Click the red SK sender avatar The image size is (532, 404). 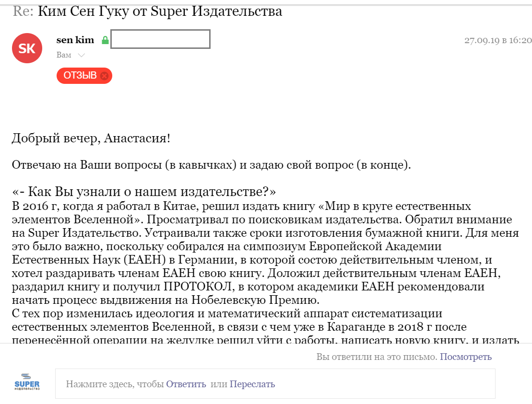pyautogui.click(x=27, y=48)
